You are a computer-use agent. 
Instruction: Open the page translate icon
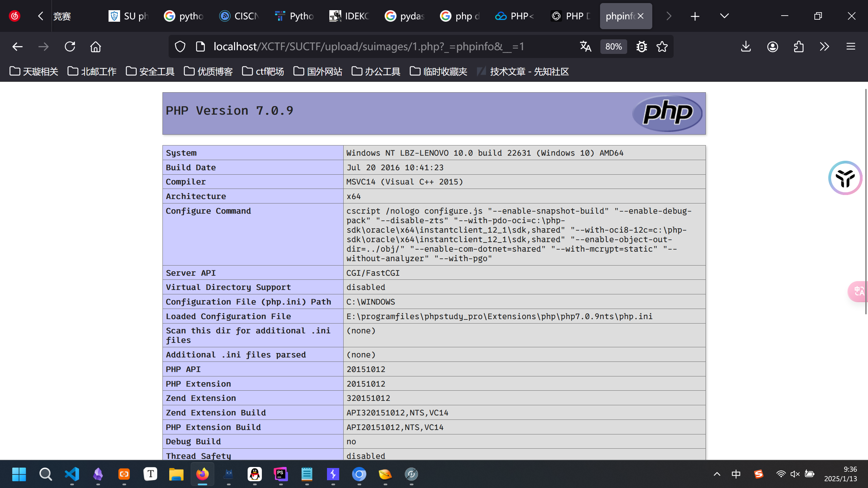click(585, 46)
